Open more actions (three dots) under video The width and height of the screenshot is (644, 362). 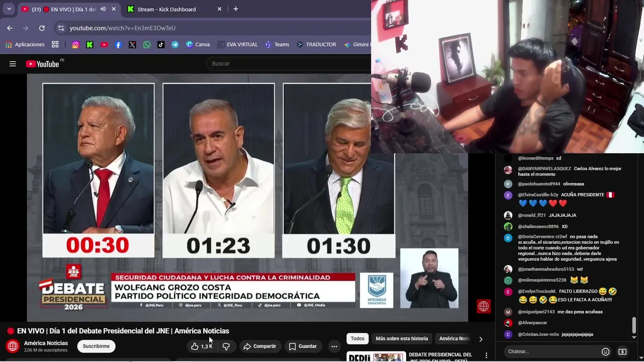334,346
